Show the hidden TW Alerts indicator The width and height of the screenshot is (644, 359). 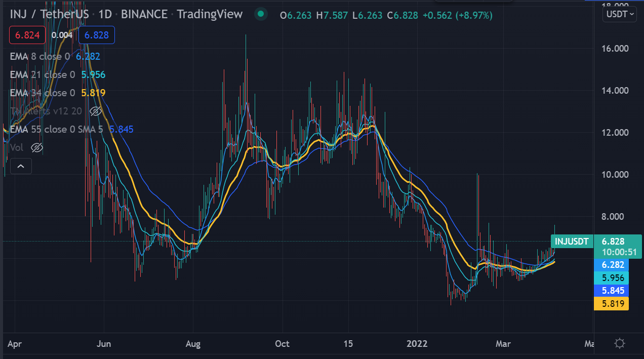tap(96, 111)
